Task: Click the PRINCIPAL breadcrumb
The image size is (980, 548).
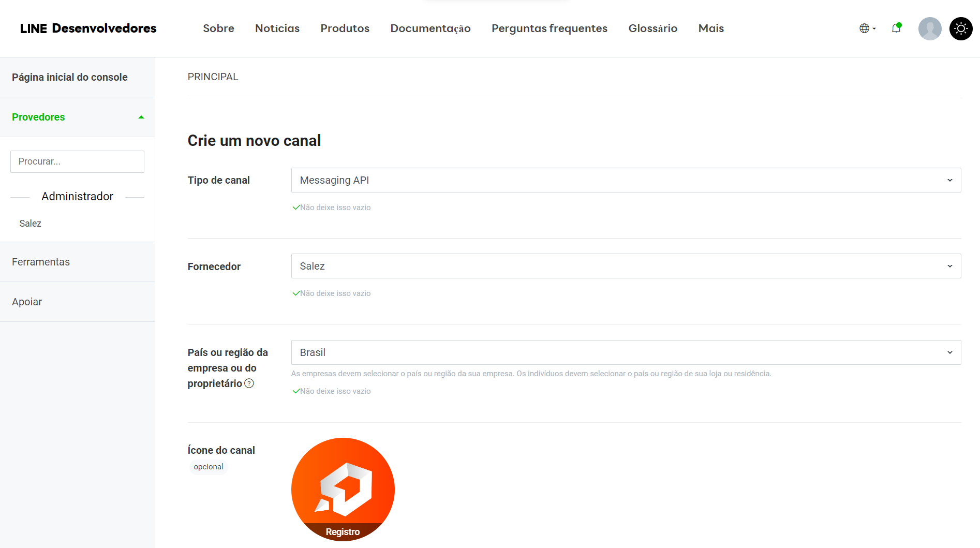Action: click(213, 77)
